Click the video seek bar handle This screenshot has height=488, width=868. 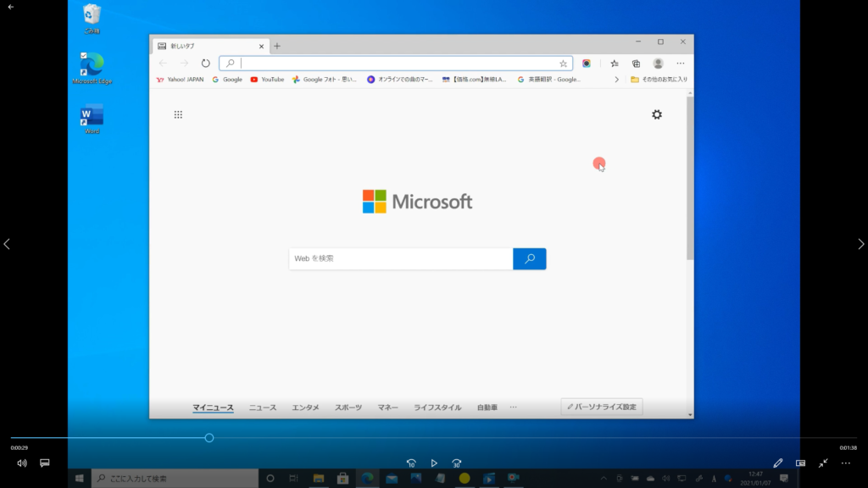(209, 438)
